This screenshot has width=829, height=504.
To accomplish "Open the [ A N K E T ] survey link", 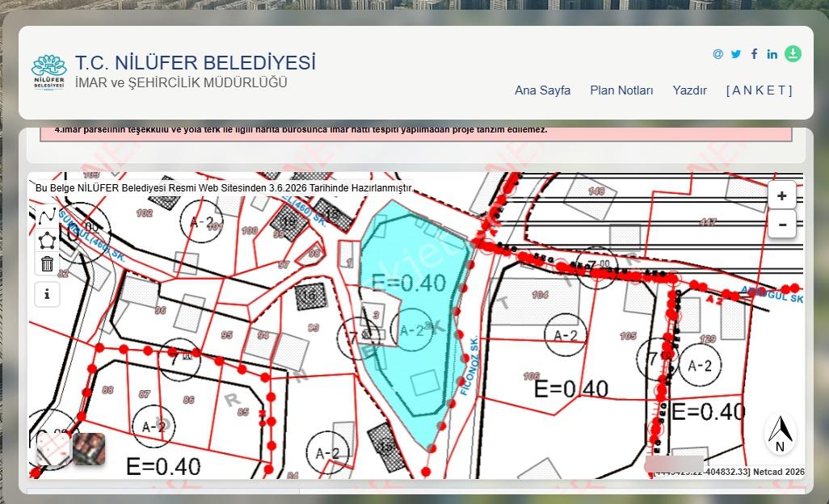I will pos(760,90).
